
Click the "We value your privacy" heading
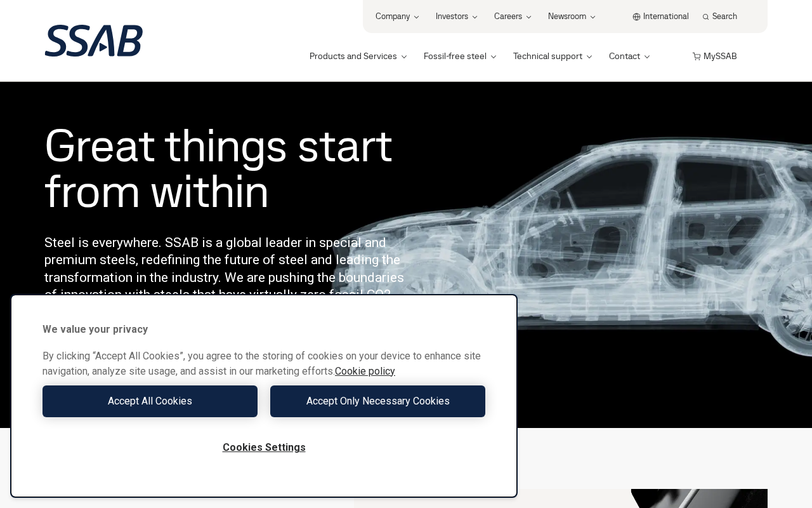pos(95,330)
